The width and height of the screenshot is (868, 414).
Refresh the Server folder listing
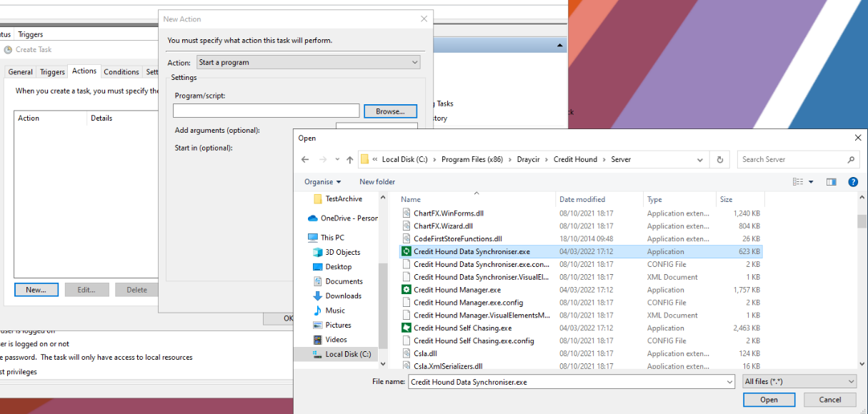pyautogui.click(x=720, y=160)
